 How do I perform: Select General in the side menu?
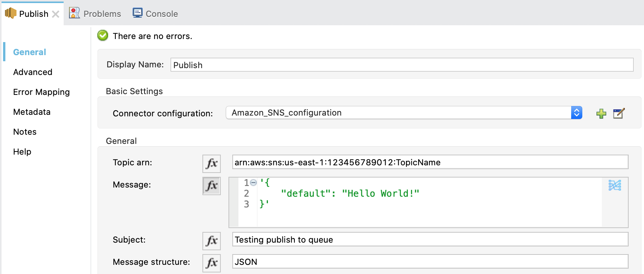point(30,52)
